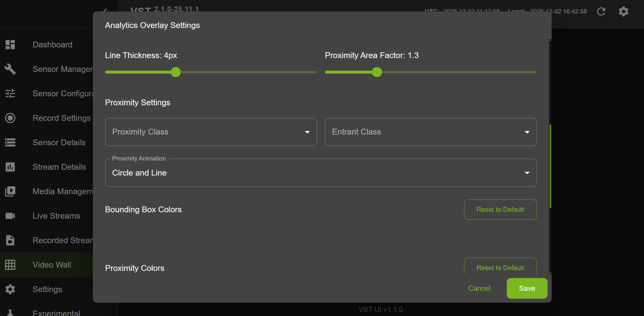This screenshot has height=316, width=644.
Task: Cancel the overlay settings dialog
Action: point(479,288)
